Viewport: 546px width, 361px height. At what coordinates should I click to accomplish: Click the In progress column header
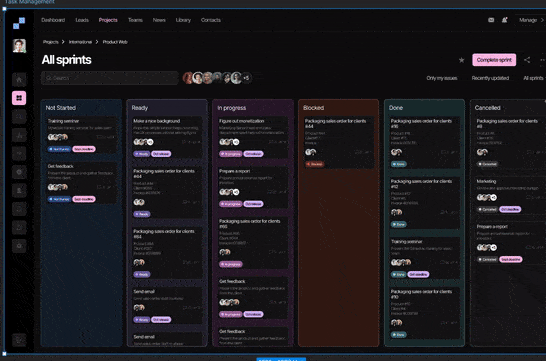(232, 108)
